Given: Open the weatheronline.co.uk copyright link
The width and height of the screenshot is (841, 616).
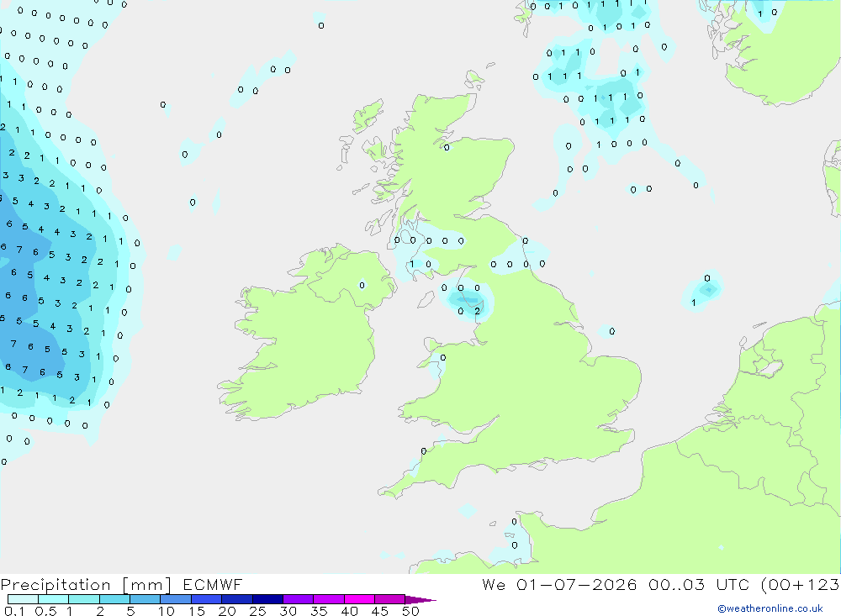Looking at the screenshot, I should click(x=770, y=608).
